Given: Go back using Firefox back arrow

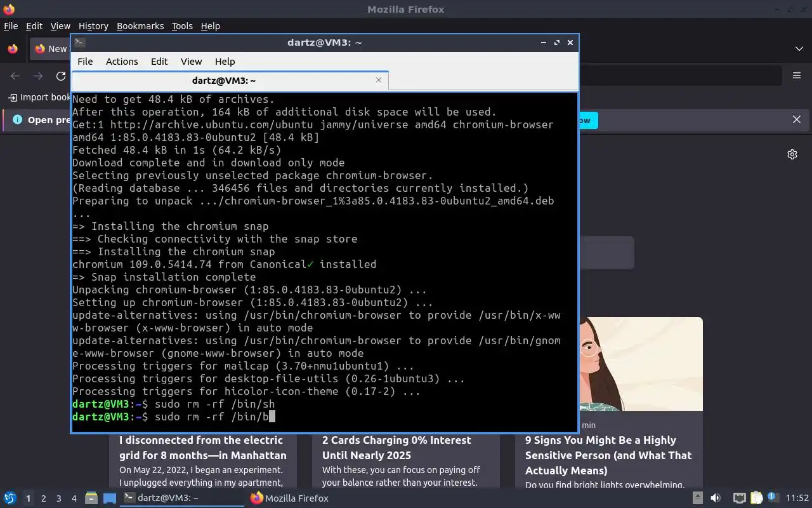Looking at the screenshot, I should click(x=15, y=76).
